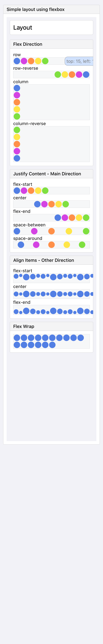This screenshot has height=644, width=103.
Task: Click the Flex Wrap panel header
Action: point(51,327)
